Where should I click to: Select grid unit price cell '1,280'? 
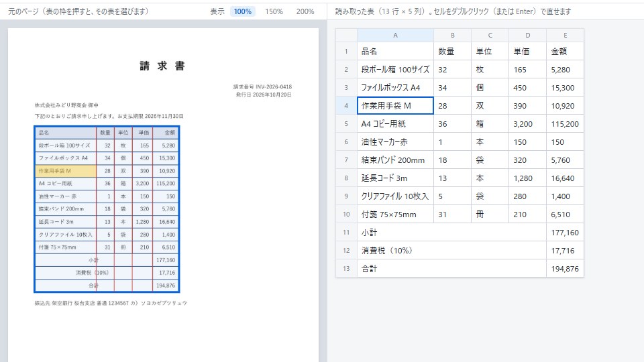click(527, 178)
